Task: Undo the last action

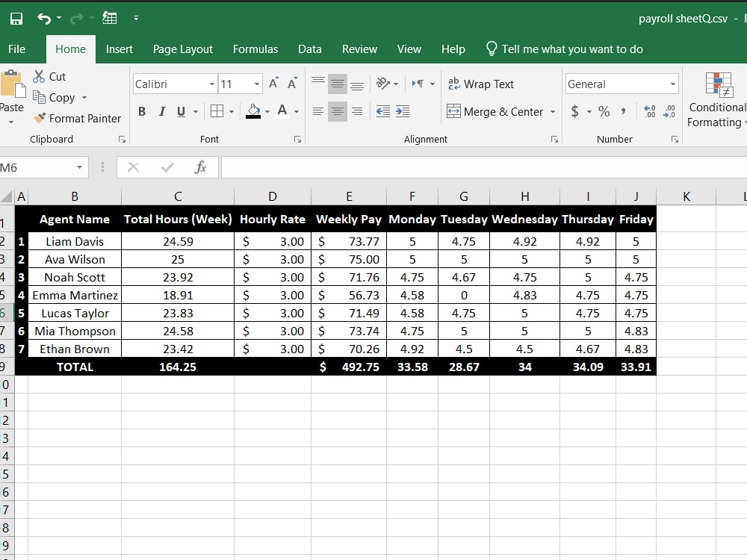Action: click(44, 19)
